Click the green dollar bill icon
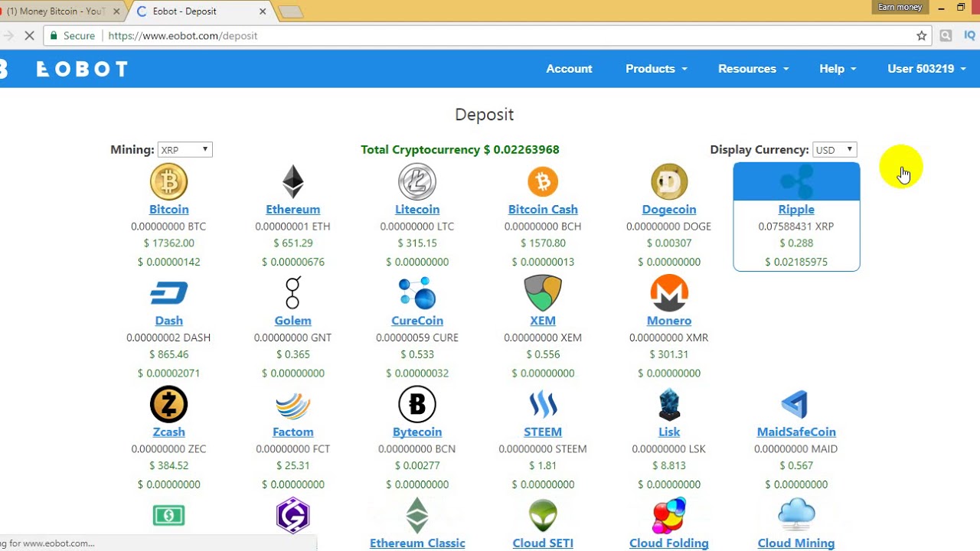 [x=168, y=515]
